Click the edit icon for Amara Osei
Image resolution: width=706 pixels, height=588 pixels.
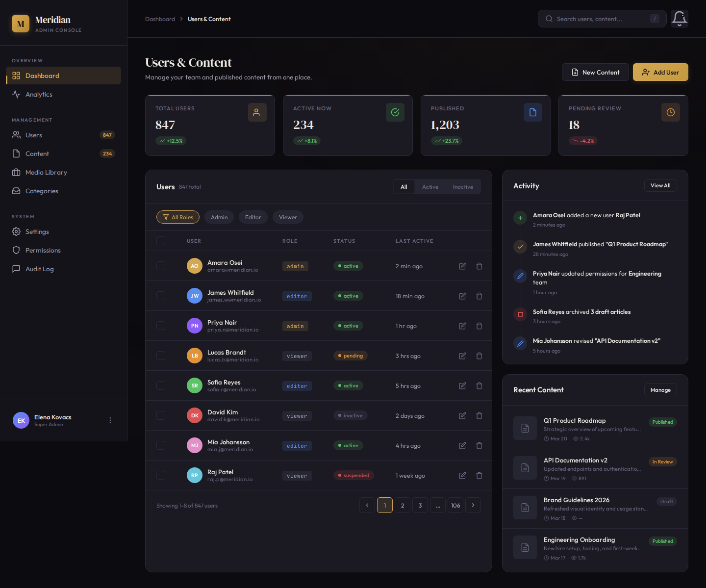coord(462,266)
